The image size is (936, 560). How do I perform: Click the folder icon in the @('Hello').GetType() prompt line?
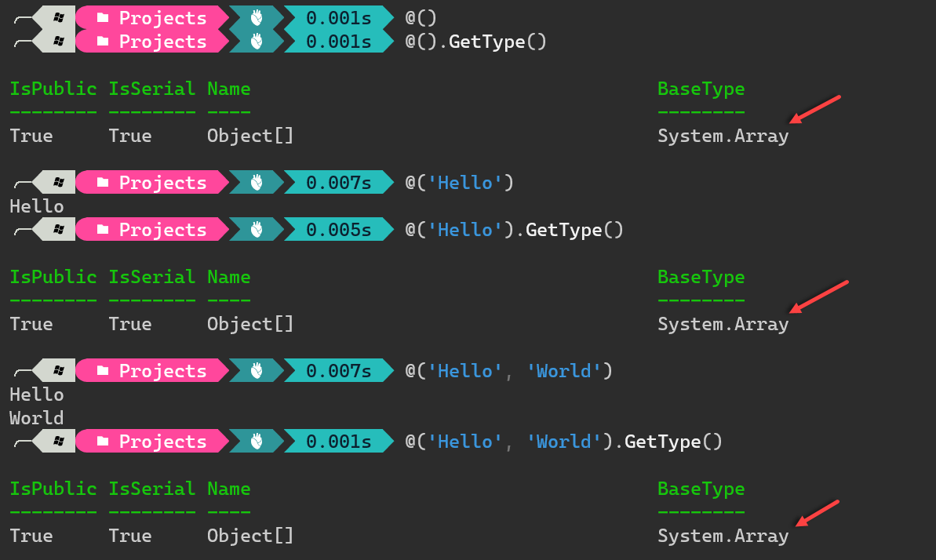click(103, 229)
